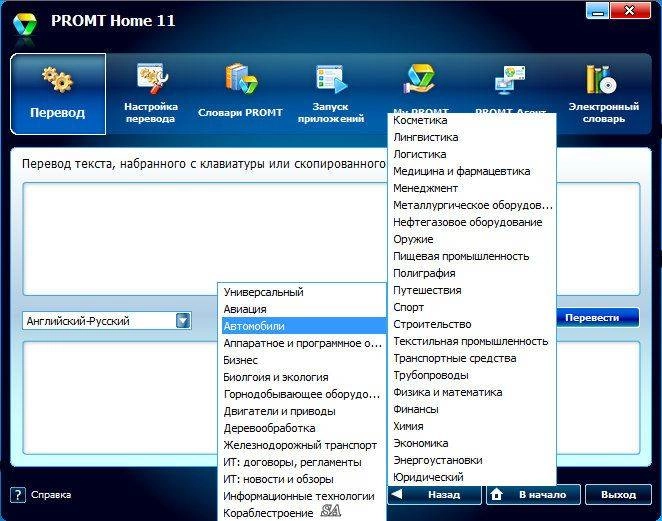
Task: Pick Пищевая промышленность topic
Action: (472, 256)
